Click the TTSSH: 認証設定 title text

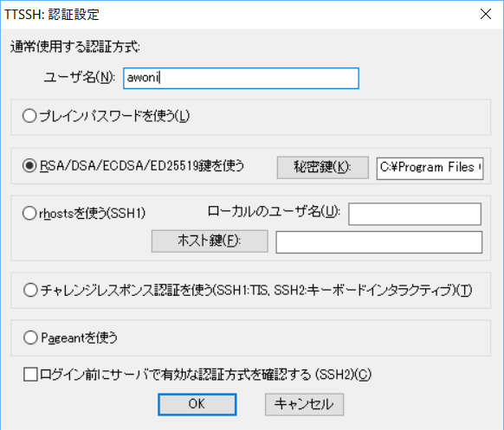[x=52, y=15]
